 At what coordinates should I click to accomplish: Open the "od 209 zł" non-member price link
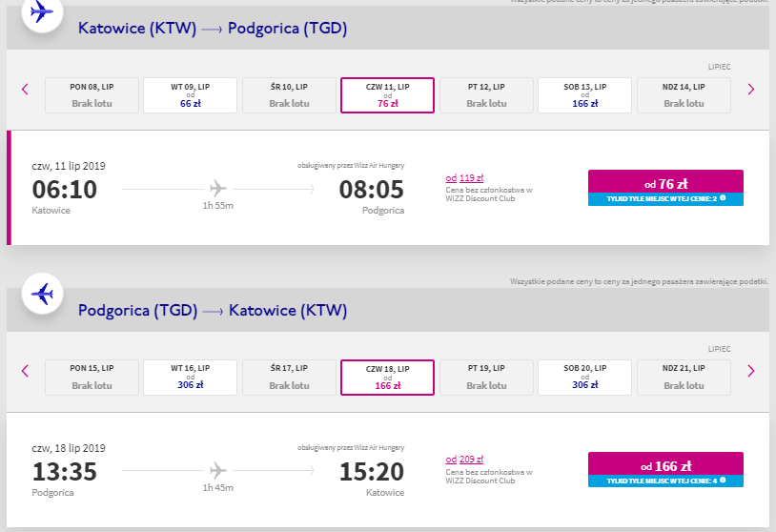click(464, 460)
